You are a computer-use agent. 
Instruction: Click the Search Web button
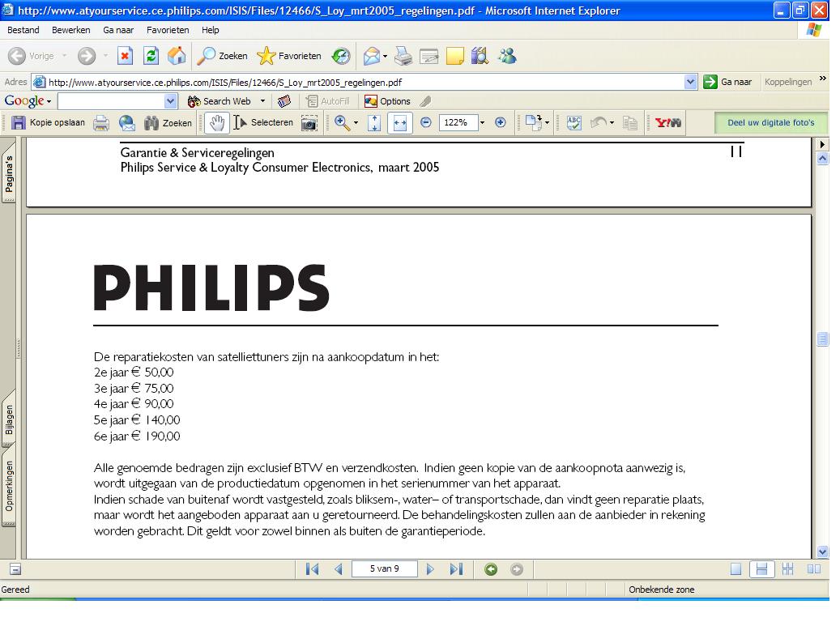219,100
